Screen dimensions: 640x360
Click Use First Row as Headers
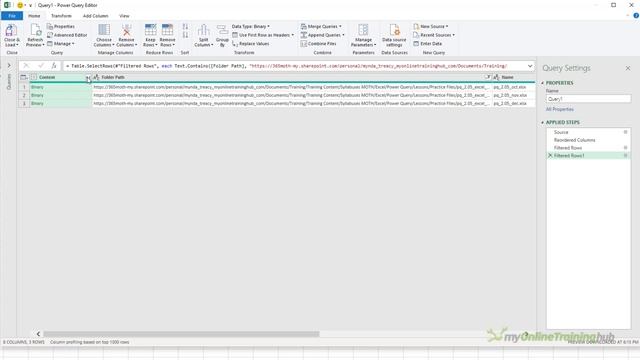pos(263,35)
